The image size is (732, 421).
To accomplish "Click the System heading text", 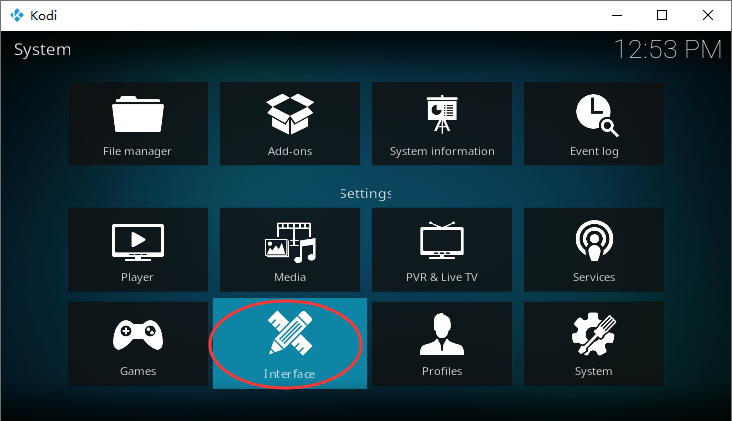I will click(x=42, y=49).
